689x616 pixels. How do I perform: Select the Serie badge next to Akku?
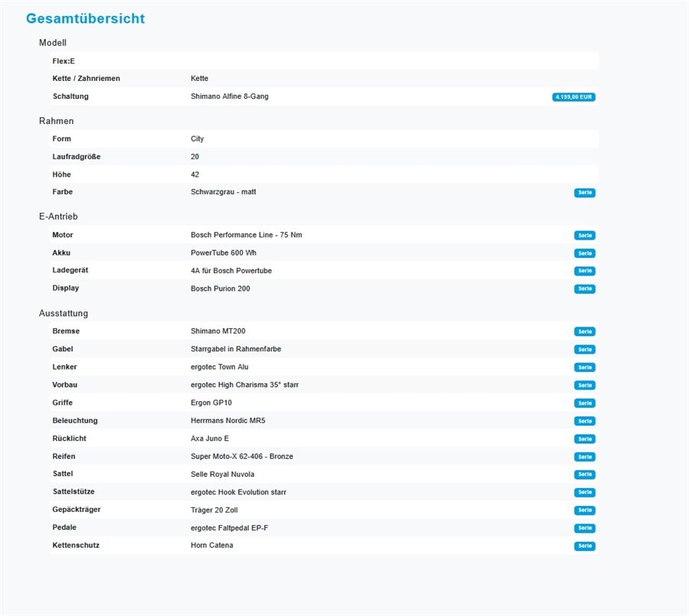584,253
